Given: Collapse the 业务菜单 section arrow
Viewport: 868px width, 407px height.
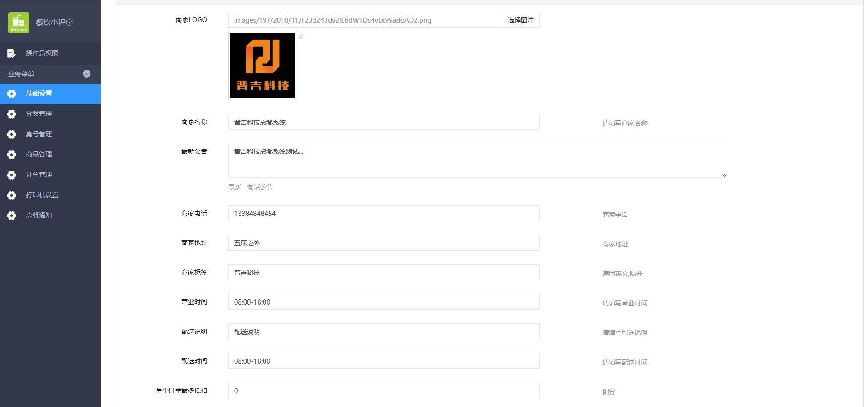Looking at the screenshot, I should pos(87,74).
